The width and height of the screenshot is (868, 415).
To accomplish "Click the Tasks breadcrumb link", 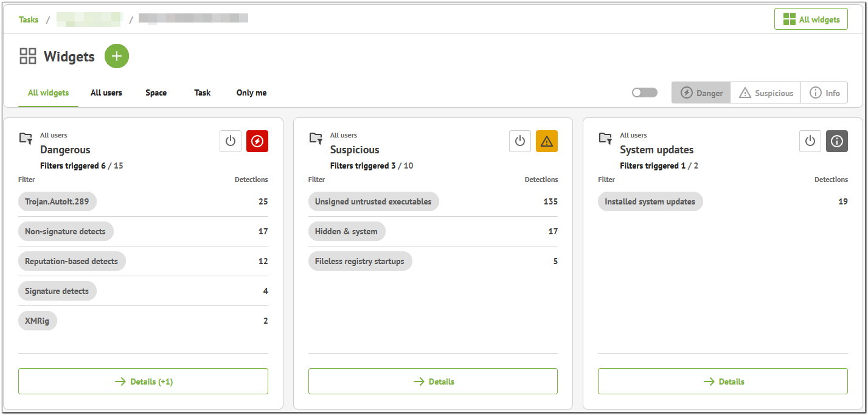I will pyautogui.click(x=28, y=19).
